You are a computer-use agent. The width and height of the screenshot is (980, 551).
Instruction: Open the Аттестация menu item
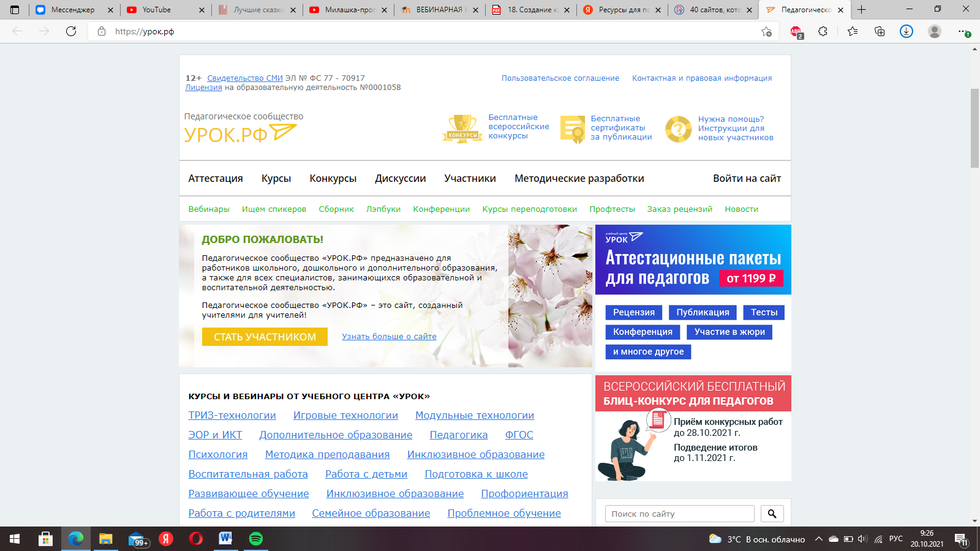(216, 178)
